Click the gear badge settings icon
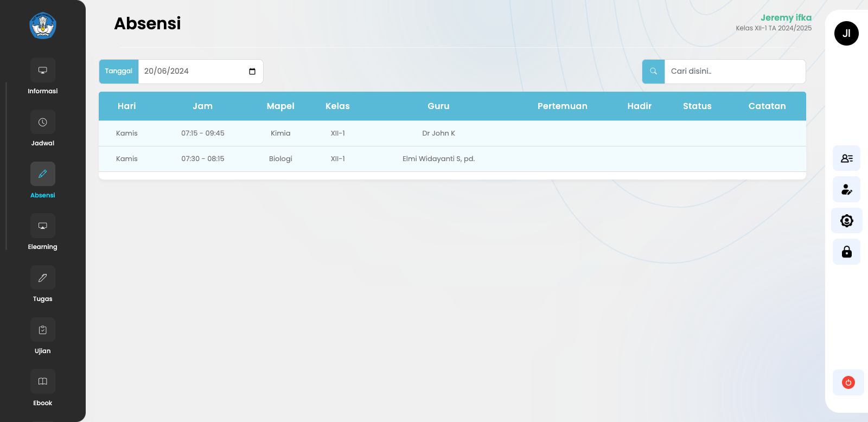Screen dimensions: 868x422 (846, 221)
